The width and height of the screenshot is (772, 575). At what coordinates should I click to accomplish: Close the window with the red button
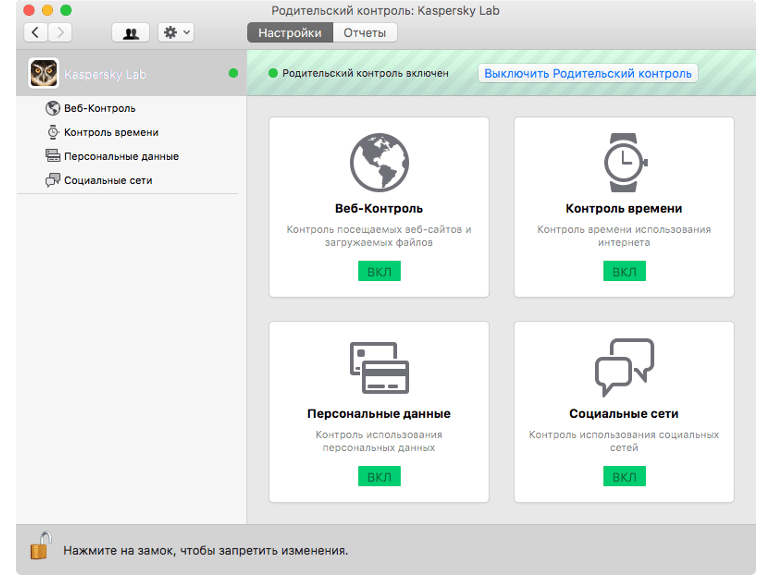29,10
